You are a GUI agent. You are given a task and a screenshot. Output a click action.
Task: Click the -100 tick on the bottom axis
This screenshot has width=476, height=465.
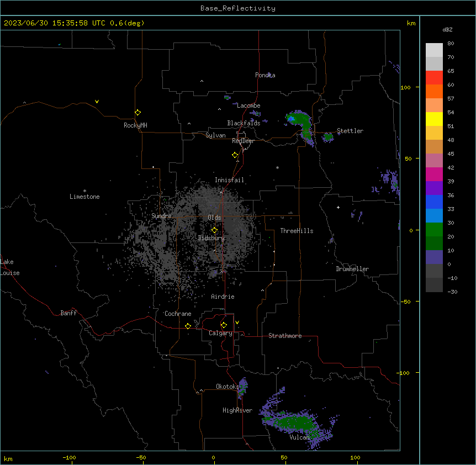coord(69,457)
